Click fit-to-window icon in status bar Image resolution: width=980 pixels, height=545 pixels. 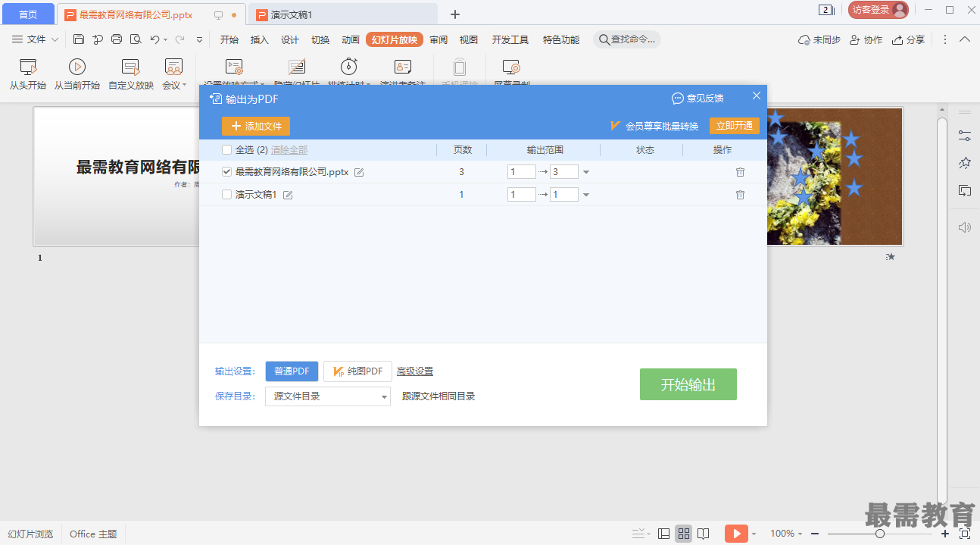(965, 534)
